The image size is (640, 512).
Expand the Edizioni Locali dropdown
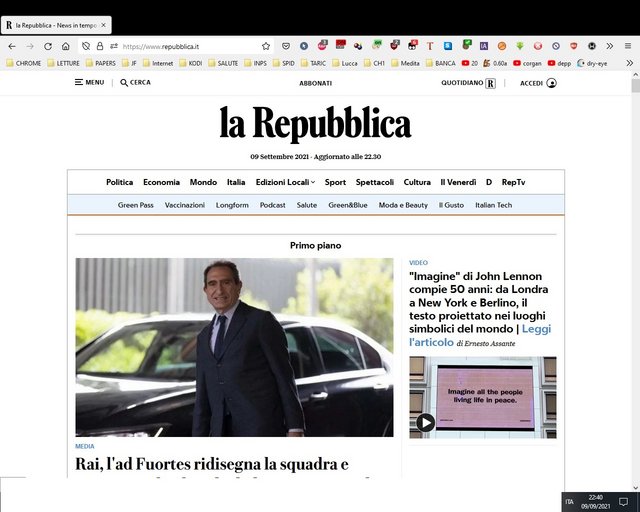pos(285,182)
